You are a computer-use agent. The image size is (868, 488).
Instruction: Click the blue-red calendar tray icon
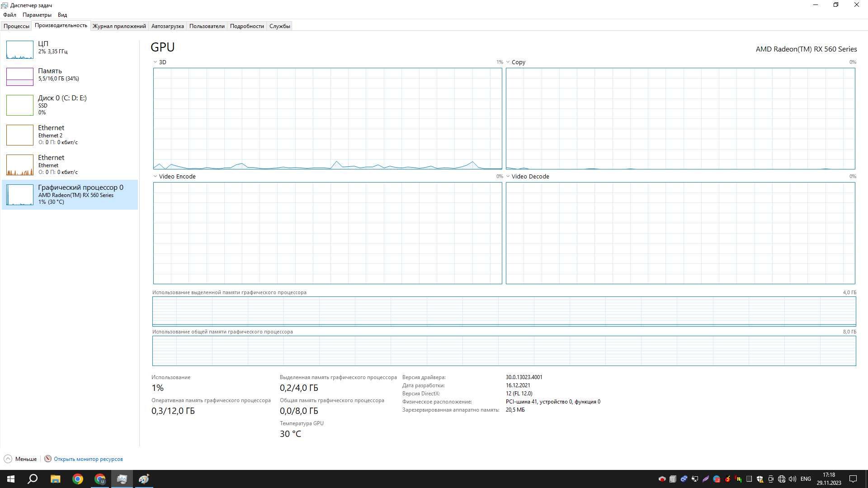click(x=717, y=479)
